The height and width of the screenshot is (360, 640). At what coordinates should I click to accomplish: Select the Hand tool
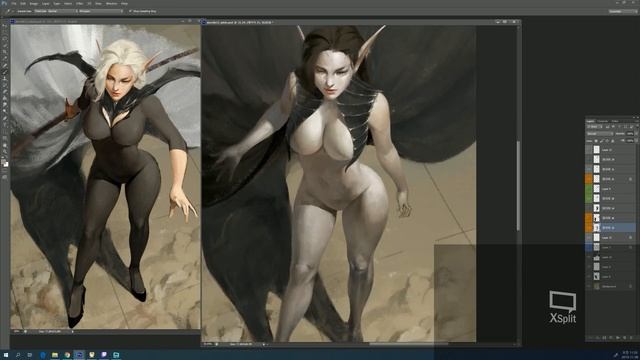(x=5, y=145)
